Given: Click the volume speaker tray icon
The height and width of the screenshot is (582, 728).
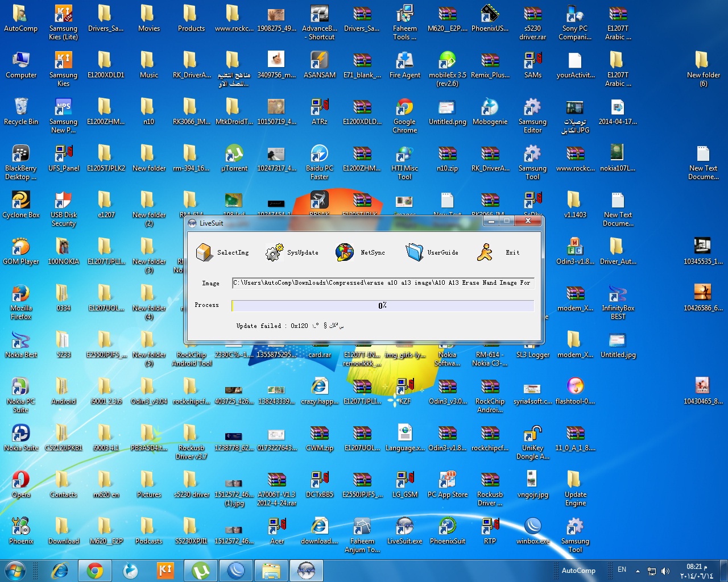Looking at the screenshot, I should point(665,571).
